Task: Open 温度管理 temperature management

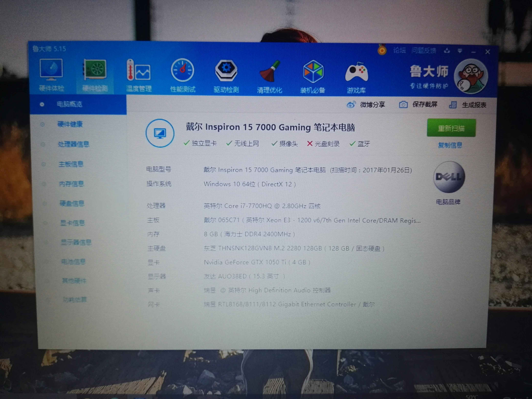Action: pos(139,76)
